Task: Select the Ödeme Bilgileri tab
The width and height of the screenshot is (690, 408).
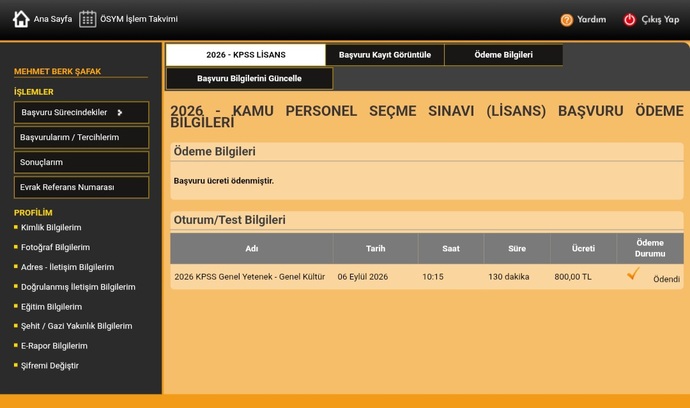Action: point(503,55)
